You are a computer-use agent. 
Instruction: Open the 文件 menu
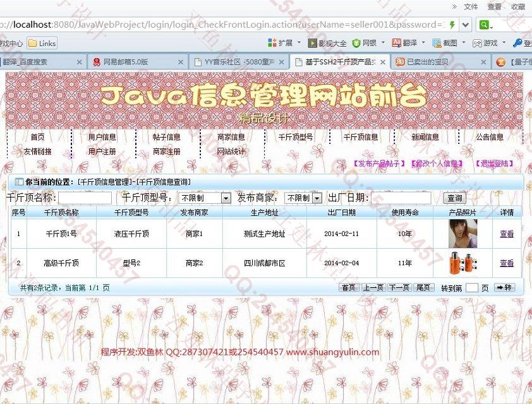(x=471, y=7)
